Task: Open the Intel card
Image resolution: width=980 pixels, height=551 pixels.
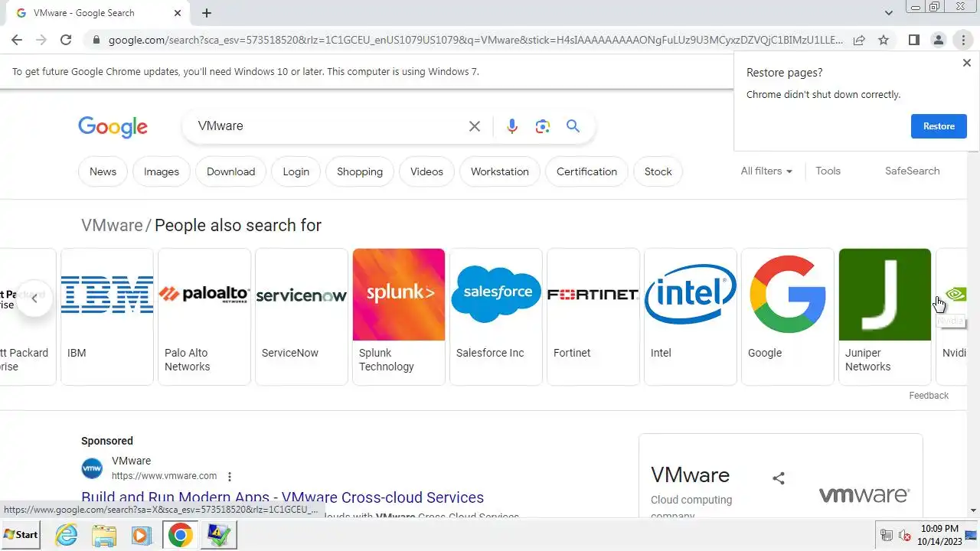Action: pos(691,317)
